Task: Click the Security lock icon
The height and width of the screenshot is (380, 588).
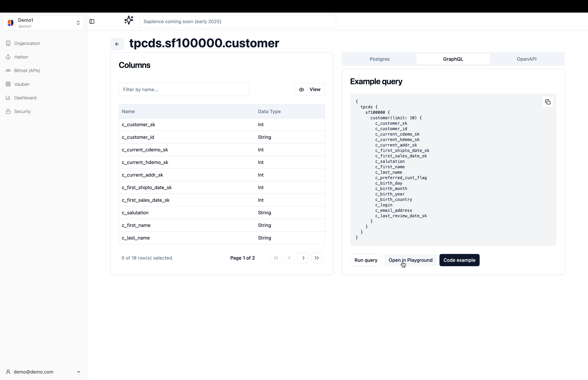Action: coord(8,111)
